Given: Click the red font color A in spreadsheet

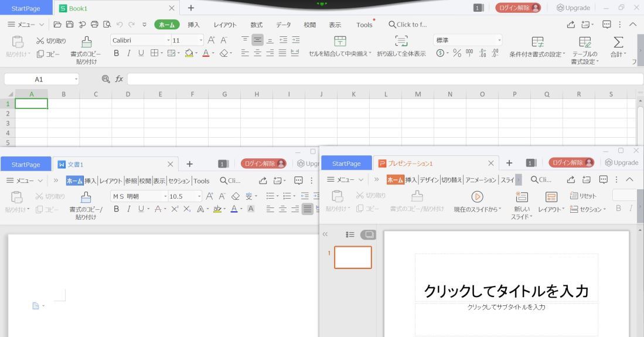Looking at the screenshot, I should pyautogui.click(x=206, y=53).
